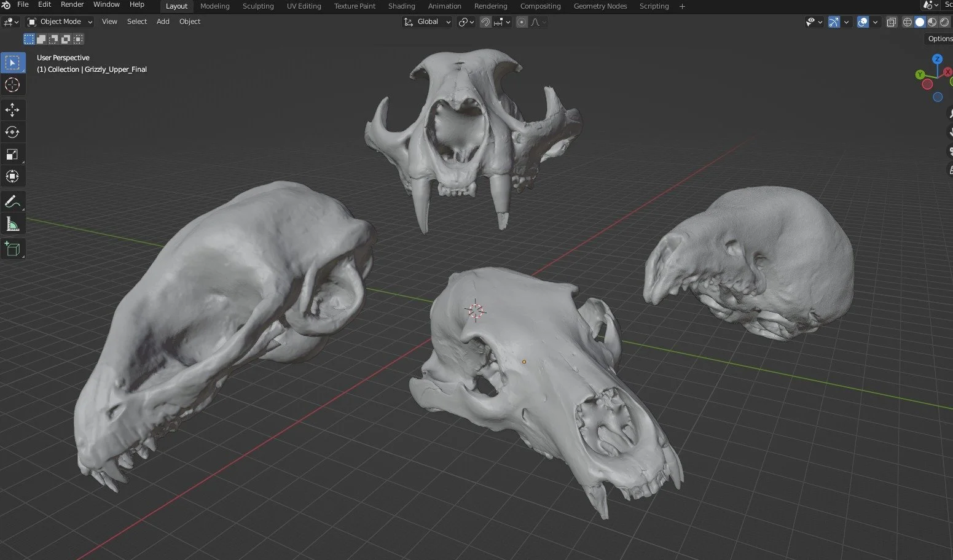953x560 pixels.
Task: Activate the Annotate pencil tool
Action: point(12,201)
